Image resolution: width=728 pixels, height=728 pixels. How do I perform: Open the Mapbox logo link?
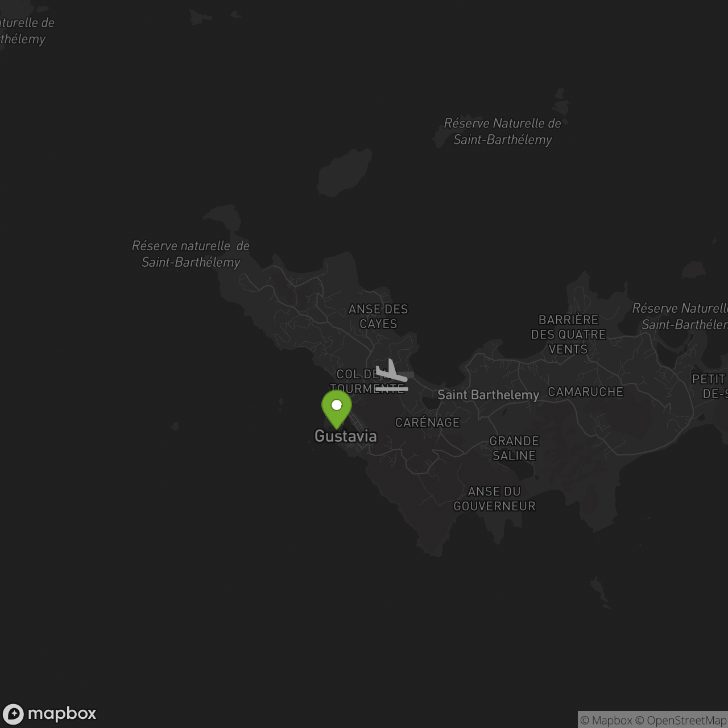(x=49, y=714)
